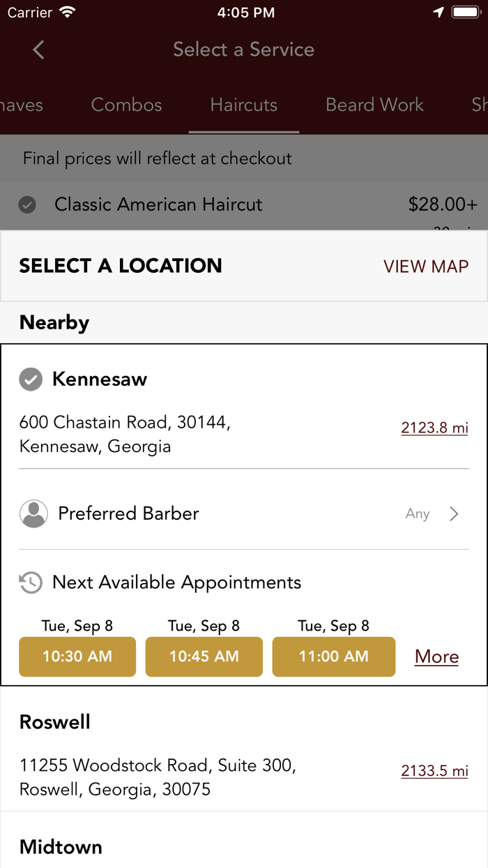This screenshot has width=488, height=868.
Task: Select the Roswell location as radio choice
Action: (x=55, y=722)
